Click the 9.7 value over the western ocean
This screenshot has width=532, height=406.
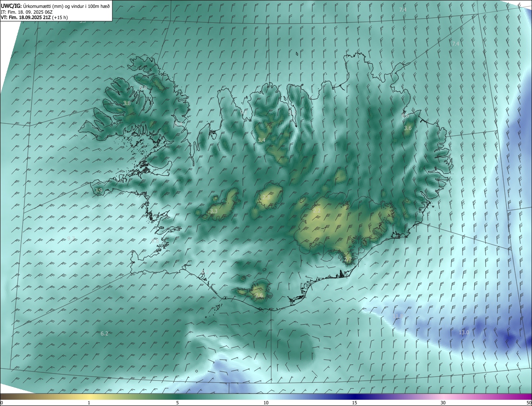tap(71, 238)
